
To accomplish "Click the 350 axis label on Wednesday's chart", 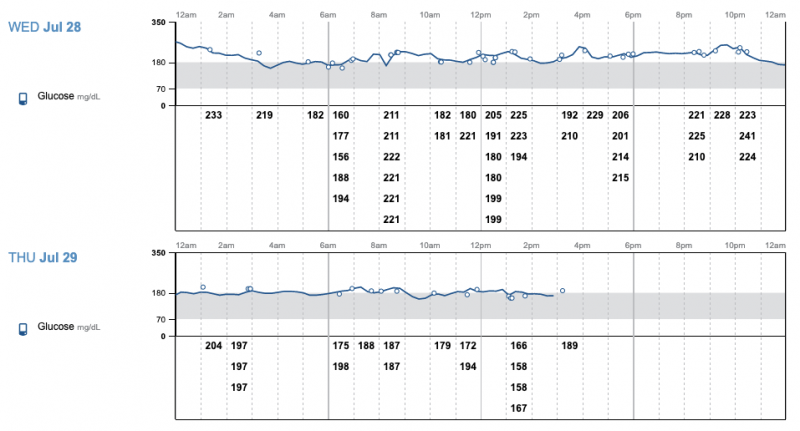I will click(x=159, y=22).
